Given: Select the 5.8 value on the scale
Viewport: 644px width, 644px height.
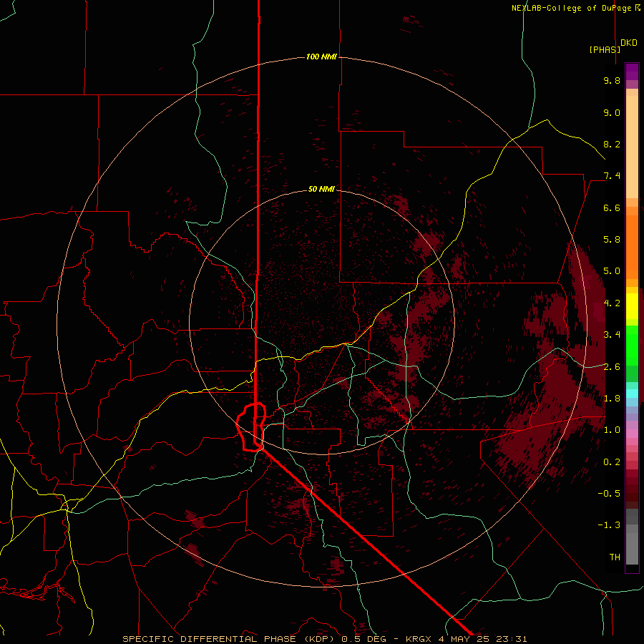Looking at the screenshot, I should pos(612,240).
